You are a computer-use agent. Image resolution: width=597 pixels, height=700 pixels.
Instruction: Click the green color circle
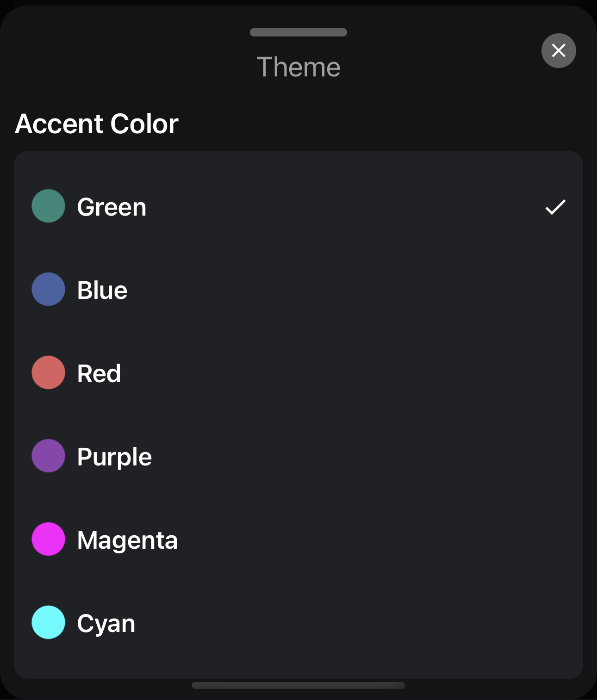[48, 206]
